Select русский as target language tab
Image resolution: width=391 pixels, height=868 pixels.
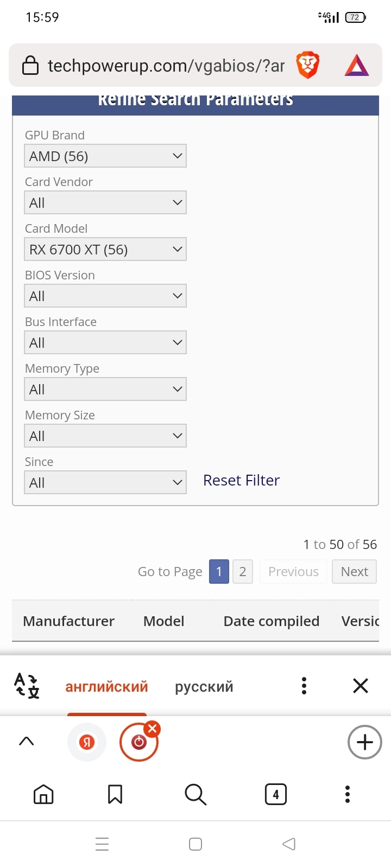pos(204,686)
